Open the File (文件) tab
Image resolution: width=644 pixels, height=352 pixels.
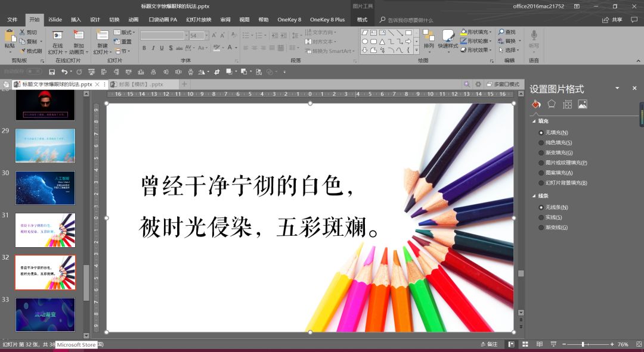13,20
